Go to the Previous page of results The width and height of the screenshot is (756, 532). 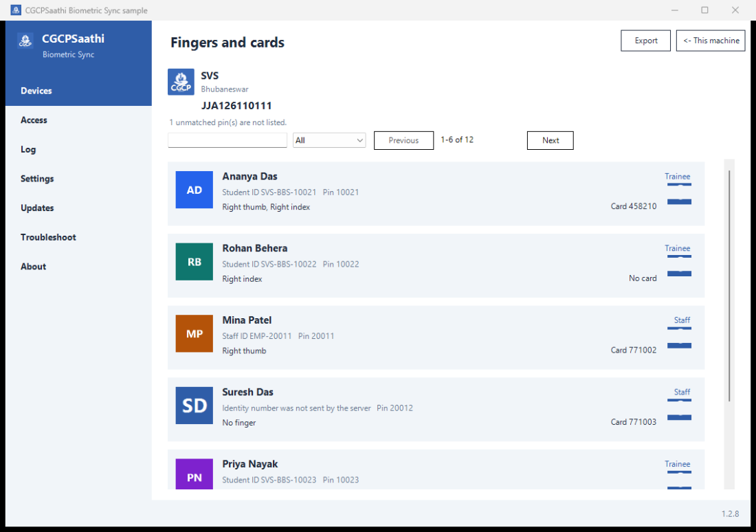point(403,140)
